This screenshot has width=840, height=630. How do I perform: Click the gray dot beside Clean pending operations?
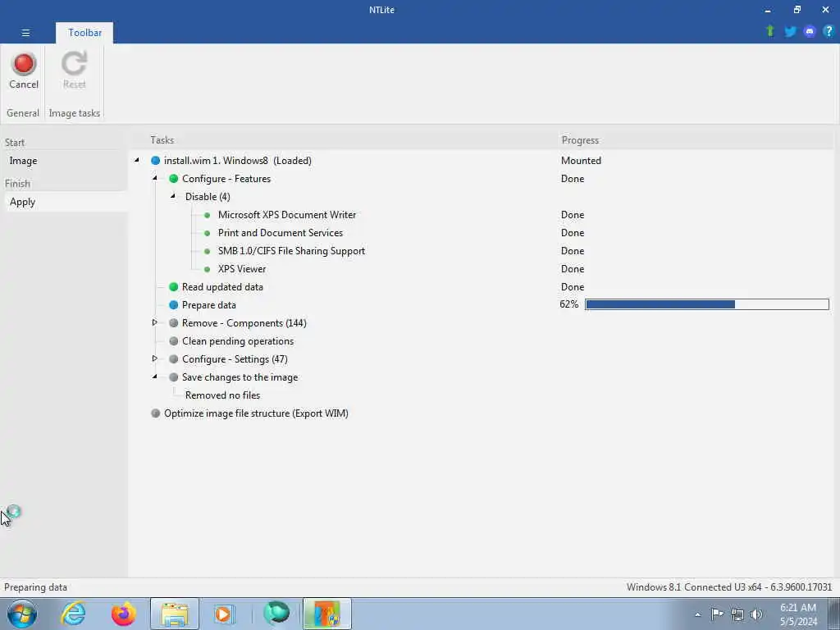pos(174,341)
